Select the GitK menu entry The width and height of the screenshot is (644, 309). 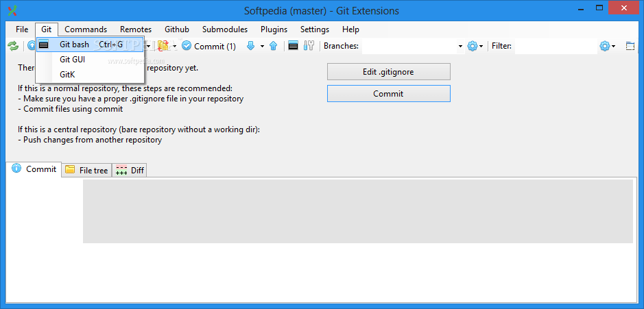coord(67,74)
